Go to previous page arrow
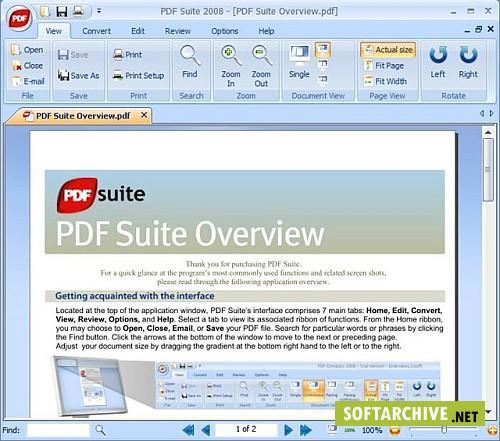The image size is (500, 441). click(206, 430)
